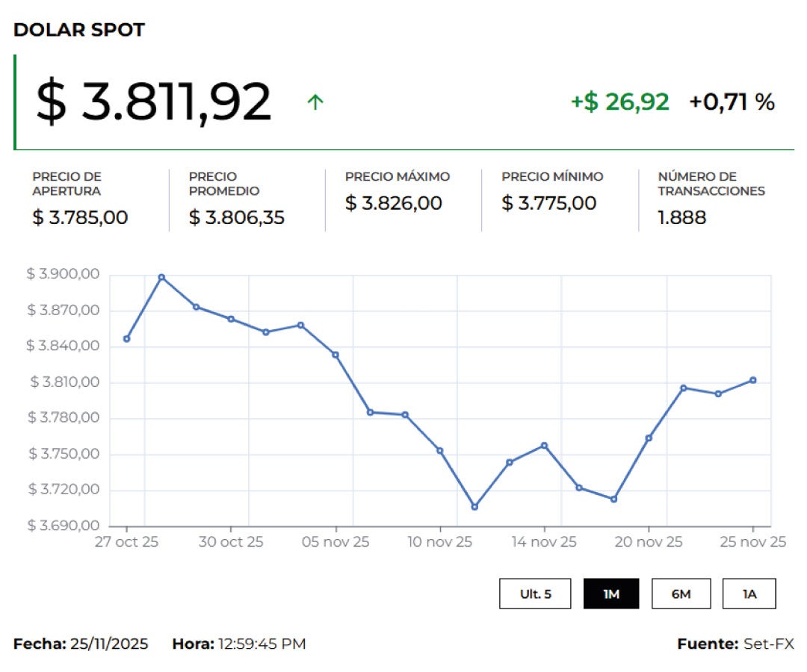Screen dimensions: 807x672
Task: Click the green upward trend arrow
Action: [x=315, y=102]
